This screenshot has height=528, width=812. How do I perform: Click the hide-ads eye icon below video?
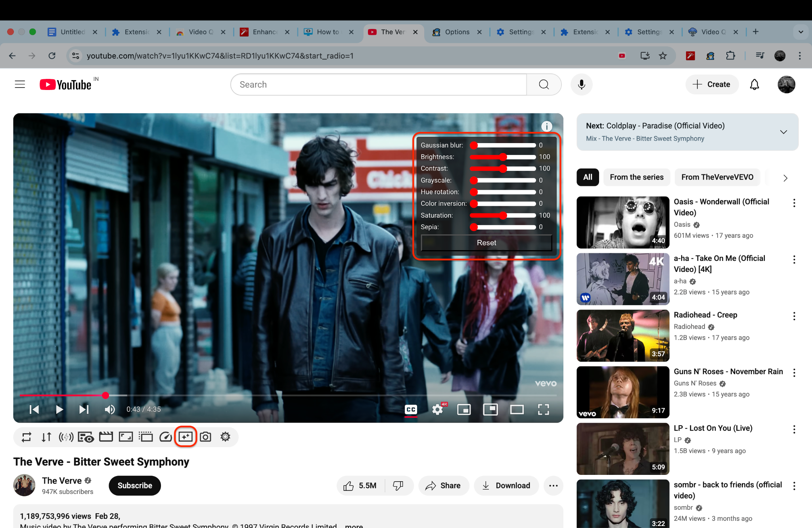click(x=86, y=437)
